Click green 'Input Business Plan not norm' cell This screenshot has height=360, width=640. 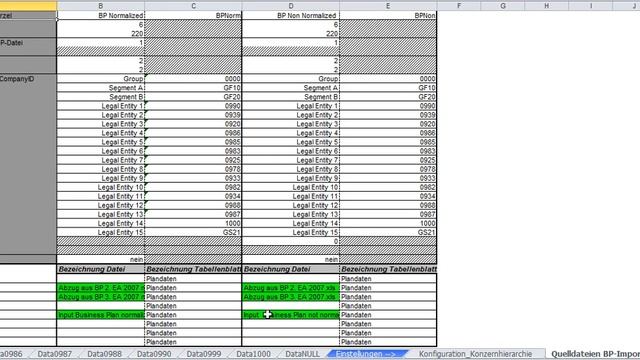291,315
